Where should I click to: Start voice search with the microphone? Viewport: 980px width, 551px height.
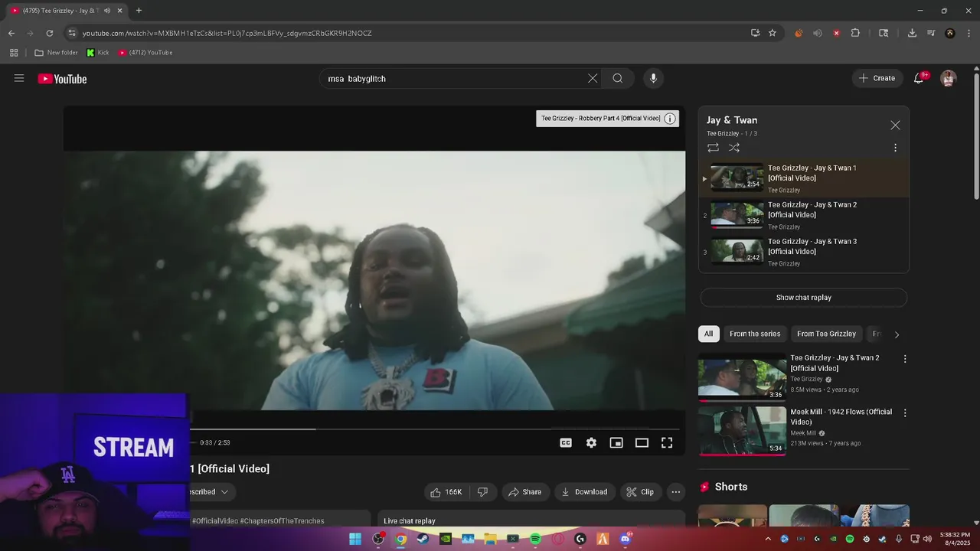tap(653, 78)
